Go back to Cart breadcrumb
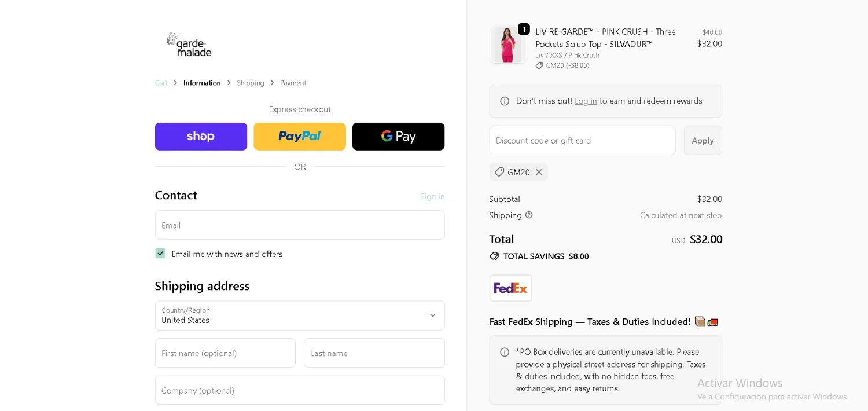Image resolution: width=868 pixels, height=411 pixels. click(x=161, y=83)
